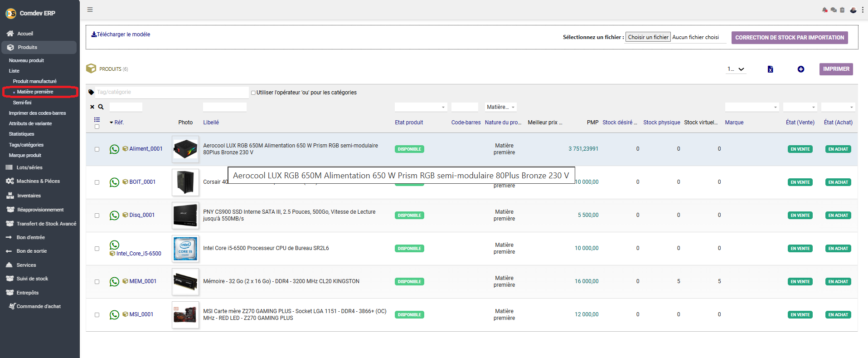Focus the Libellé filter input field

pyautogui.click(x=225, y=107)
